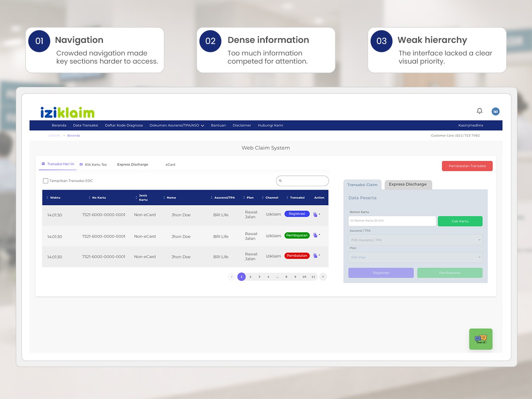Go to the previous pagination page arrow
This screenshot has width=532, height=399.
click(x=232, y=277)
